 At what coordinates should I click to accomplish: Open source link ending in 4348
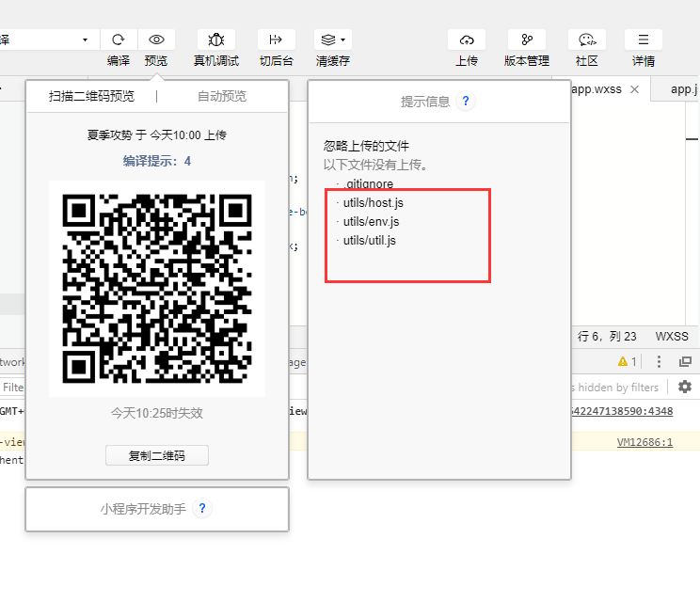point(622,411)
